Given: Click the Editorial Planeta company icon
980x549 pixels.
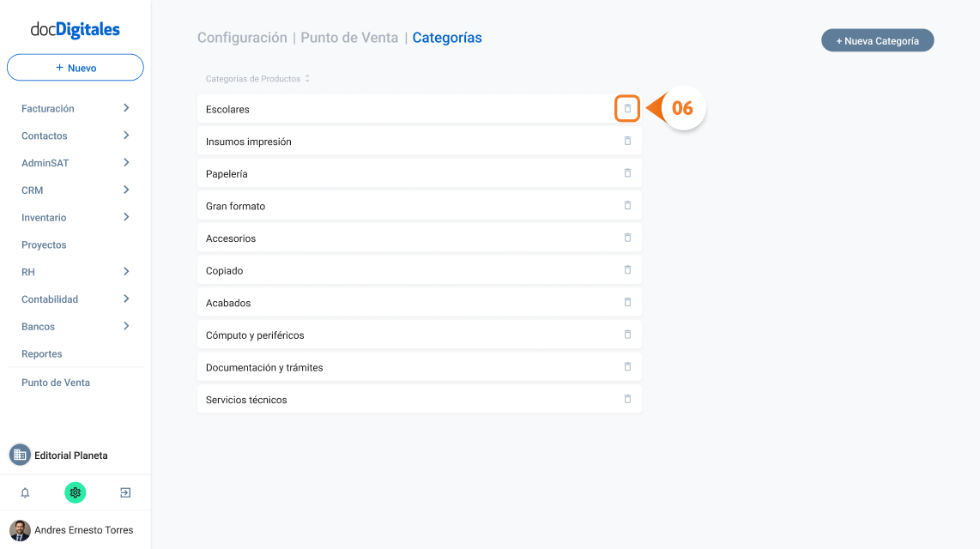Looking at the screenshot, I should (x=20, y=455).
